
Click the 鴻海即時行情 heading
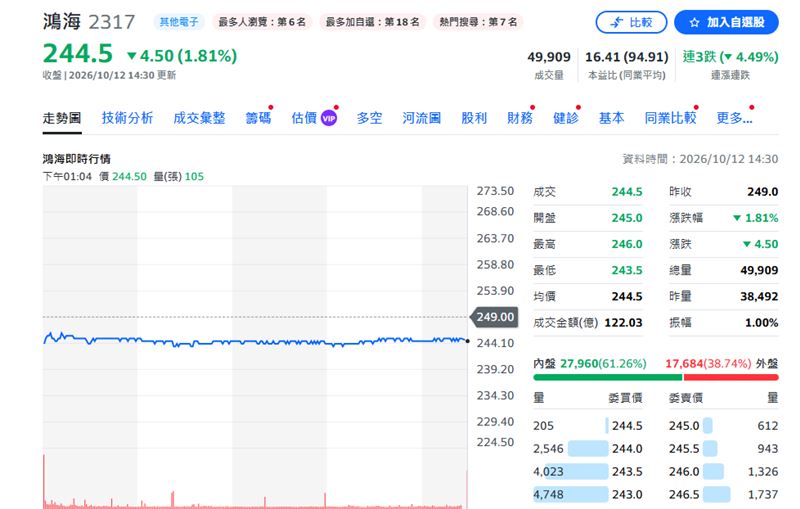pos(77,159)
